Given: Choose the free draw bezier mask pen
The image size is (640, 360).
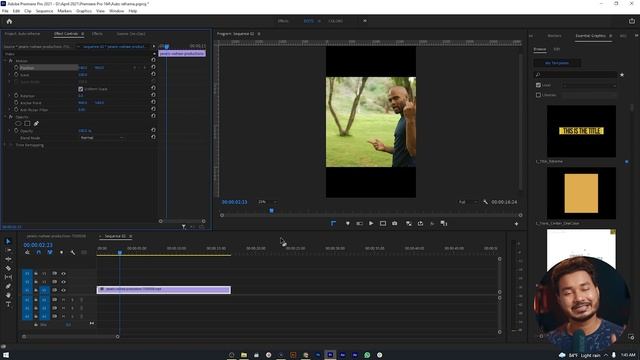Looking at the screenshot, I should [36, 123].
